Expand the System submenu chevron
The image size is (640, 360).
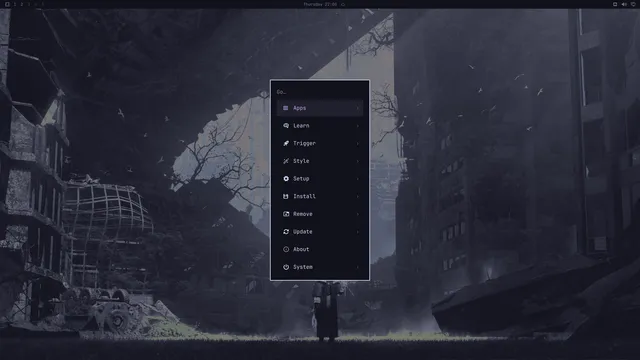coord(358,267)
